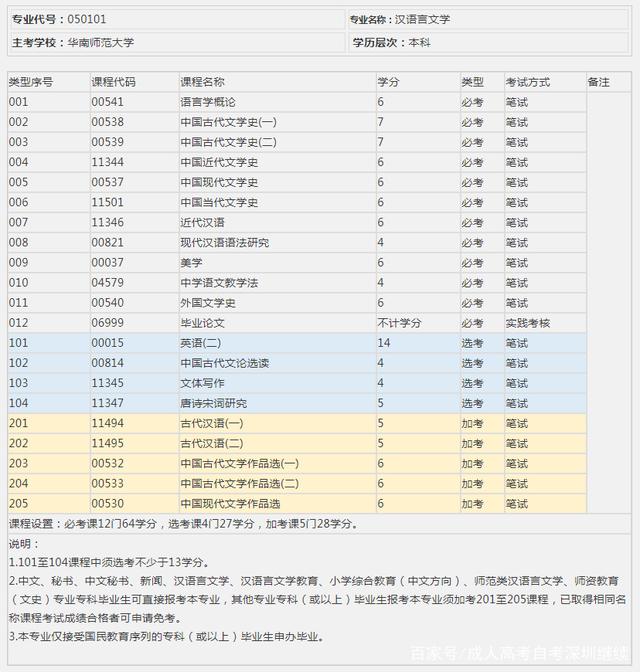
Task: Select course name 中国古代文学作品选(二)
Action: click(239, 484)
